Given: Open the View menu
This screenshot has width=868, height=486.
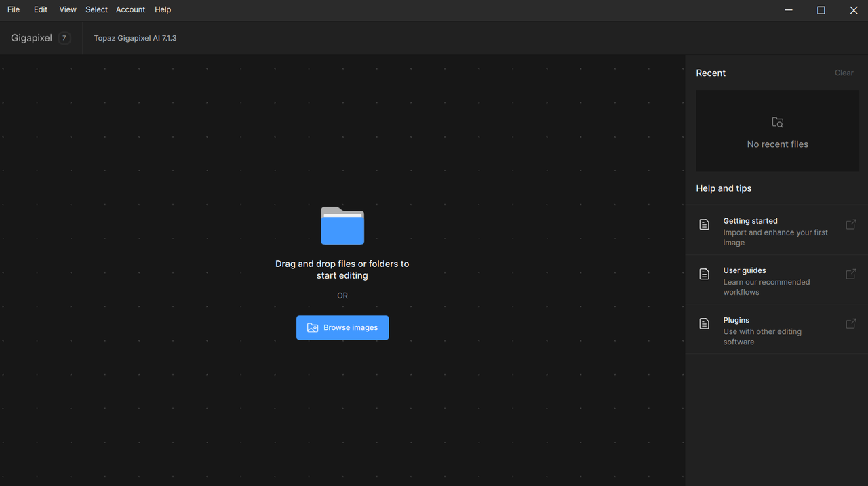Looking at the screenshot, I should coord(68,9).
